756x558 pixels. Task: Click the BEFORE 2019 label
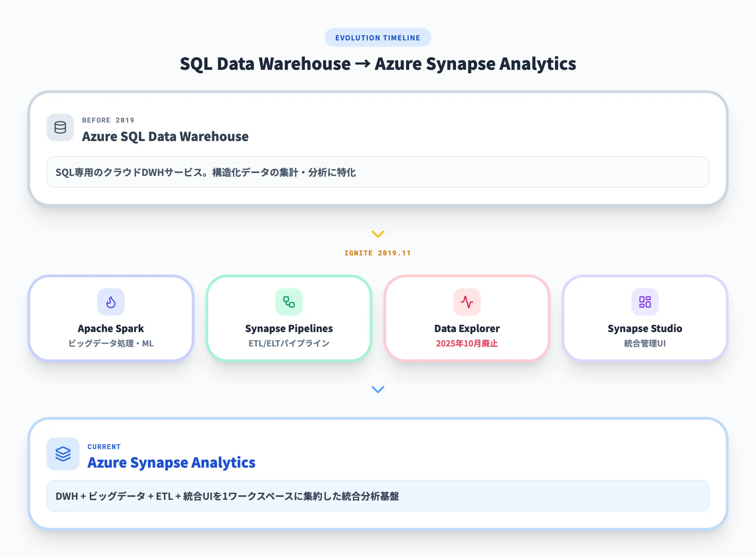108,120
